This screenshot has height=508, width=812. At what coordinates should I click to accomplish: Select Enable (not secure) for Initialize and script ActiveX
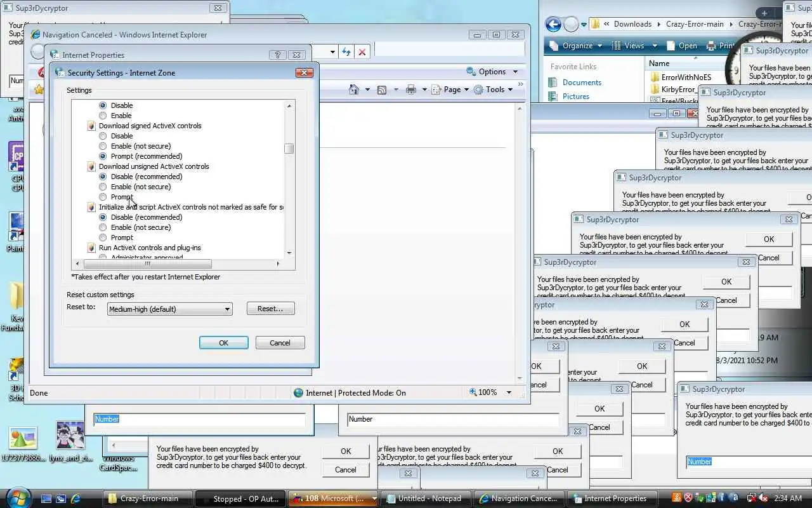[x=103, y=227]
